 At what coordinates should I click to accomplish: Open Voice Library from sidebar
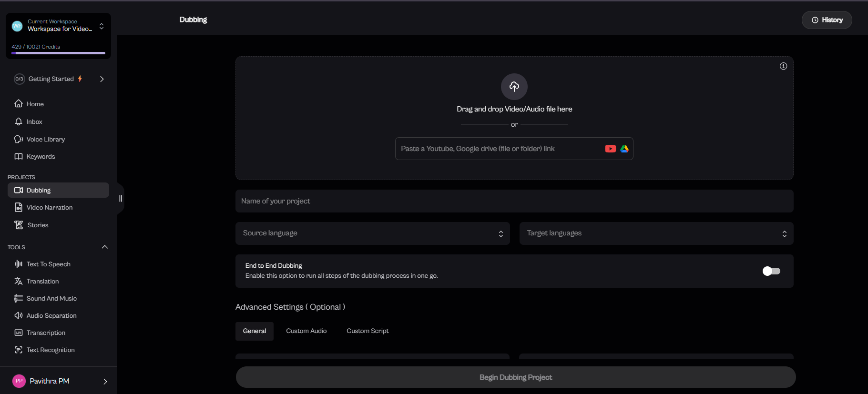coord(45,139)
